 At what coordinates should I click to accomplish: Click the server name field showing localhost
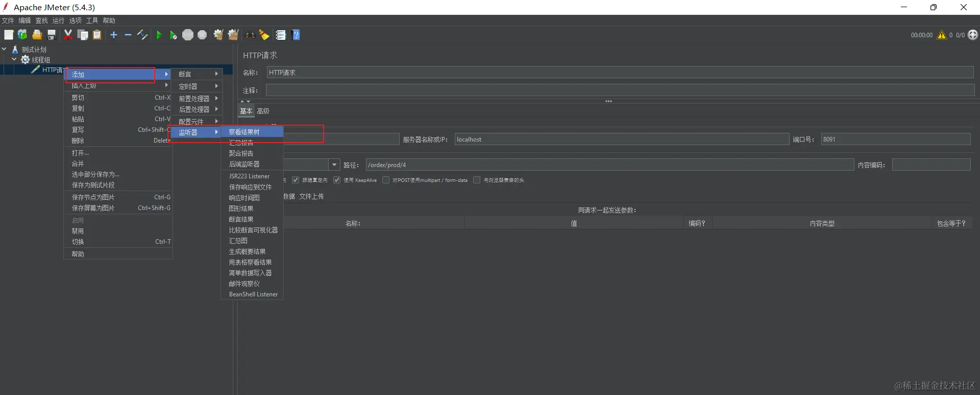click(622, 139)
